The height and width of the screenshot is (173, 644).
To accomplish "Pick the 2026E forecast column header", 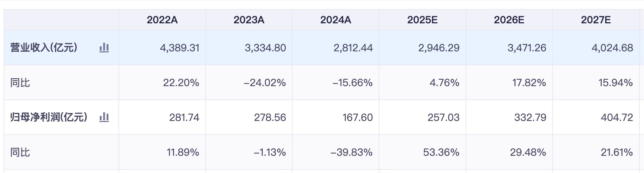I will pos(509,20).
